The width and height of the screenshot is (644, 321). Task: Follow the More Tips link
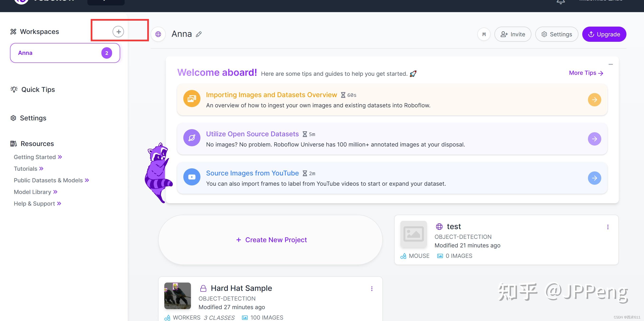(586, 73)
